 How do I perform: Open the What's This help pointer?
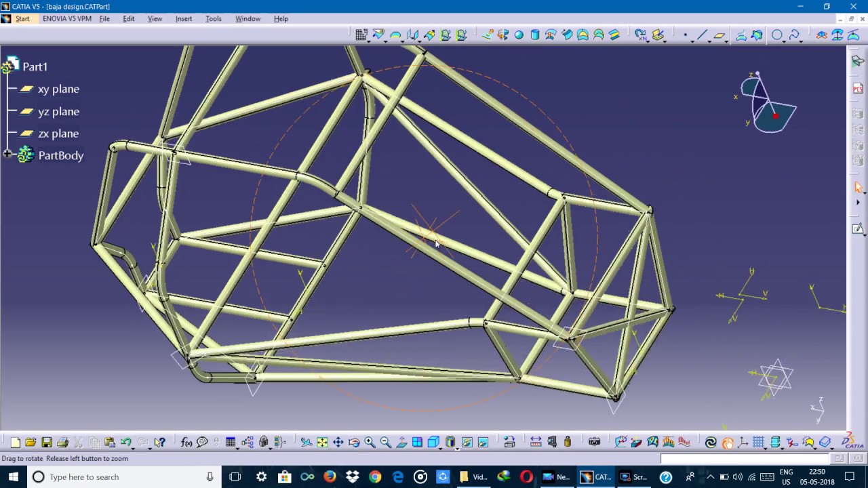[159, 443]
